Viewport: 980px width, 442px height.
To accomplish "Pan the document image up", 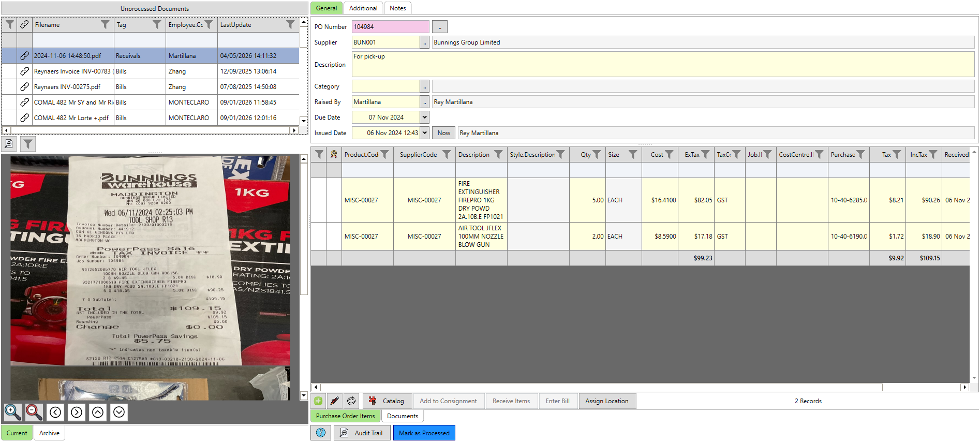I will (x=98, y=412).
